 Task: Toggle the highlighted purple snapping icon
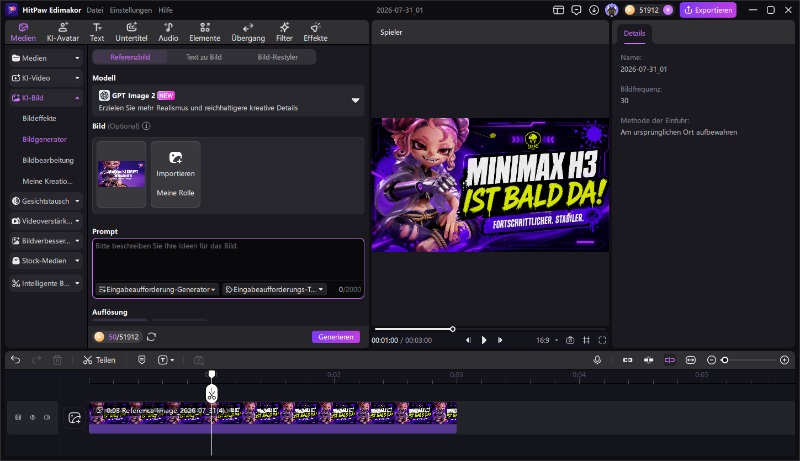pos(669,360)
